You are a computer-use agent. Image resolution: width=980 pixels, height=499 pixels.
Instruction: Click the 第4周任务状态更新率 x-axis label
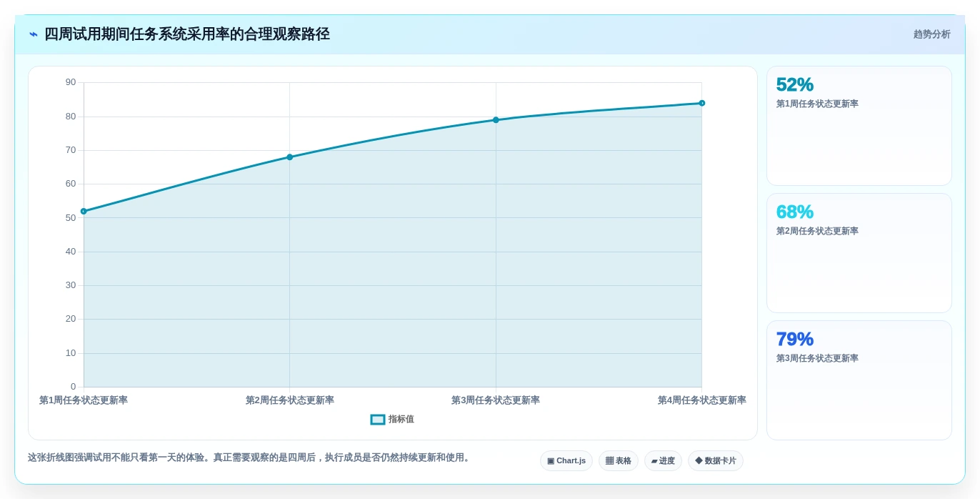pos(702,400)
